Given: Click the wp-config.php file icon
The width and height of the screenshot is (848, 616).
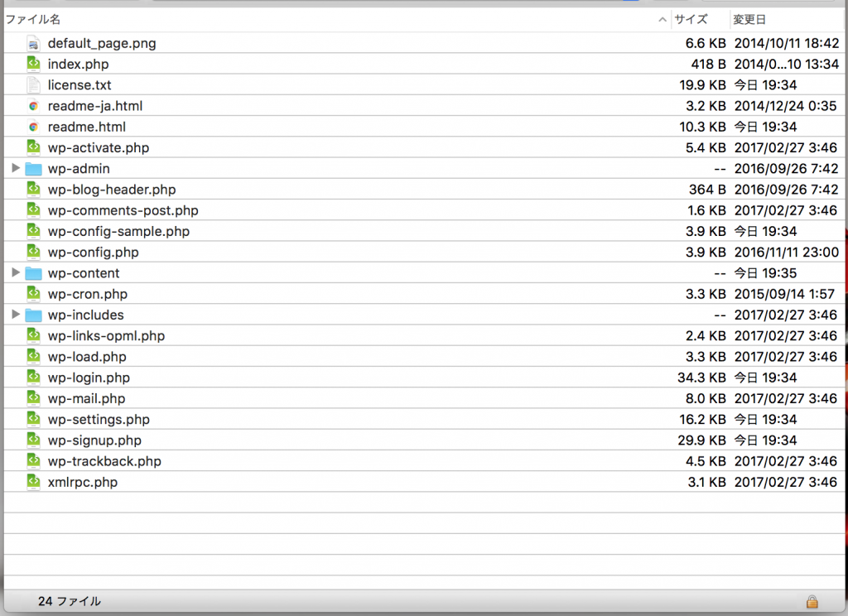Looking at the screenshot, I should coord(33,253).
